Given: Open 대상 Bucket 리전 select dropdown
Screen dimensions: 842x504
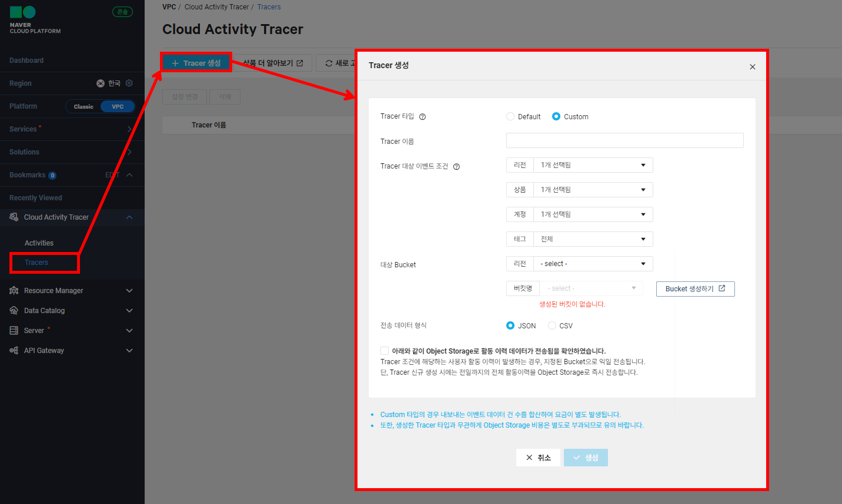Looking at the screenshot, I should coord(593,264).
